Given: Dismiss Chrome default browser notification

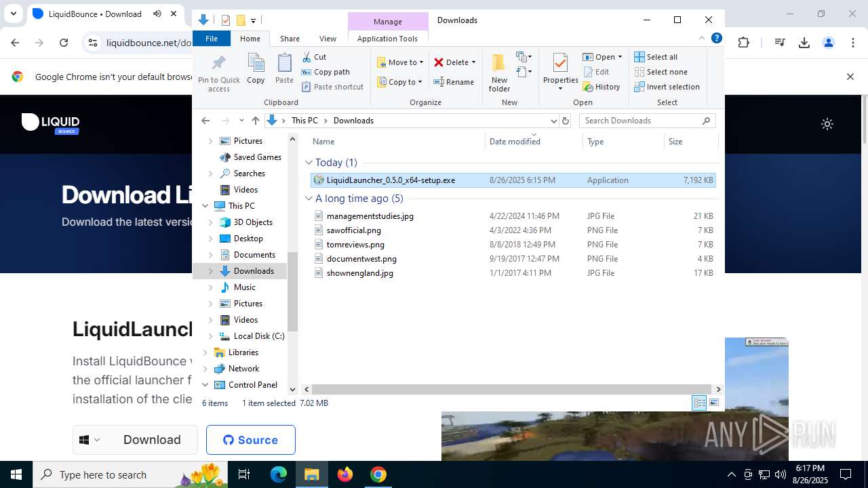Looking at the screenshot, I should click(x=850, y=77).
